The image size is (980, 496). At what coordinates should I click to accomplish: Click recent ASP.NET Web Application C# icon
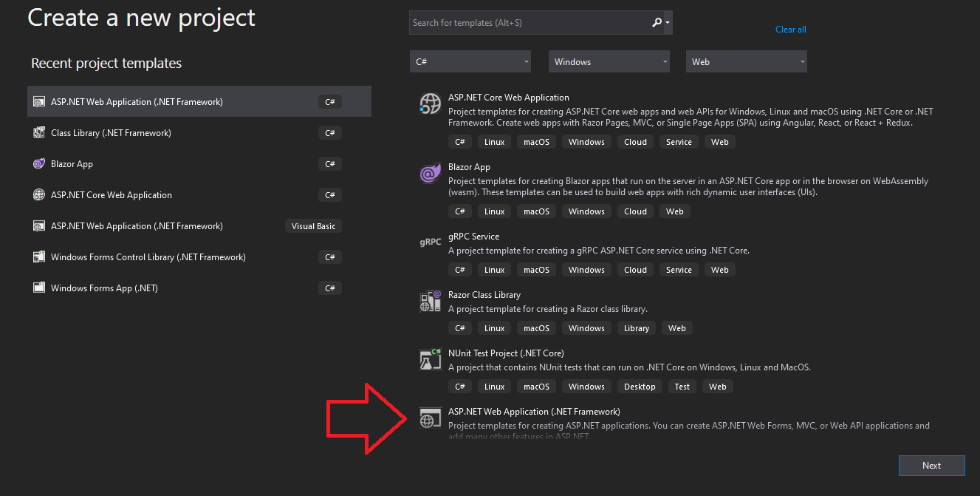click(x=39, y=102)
